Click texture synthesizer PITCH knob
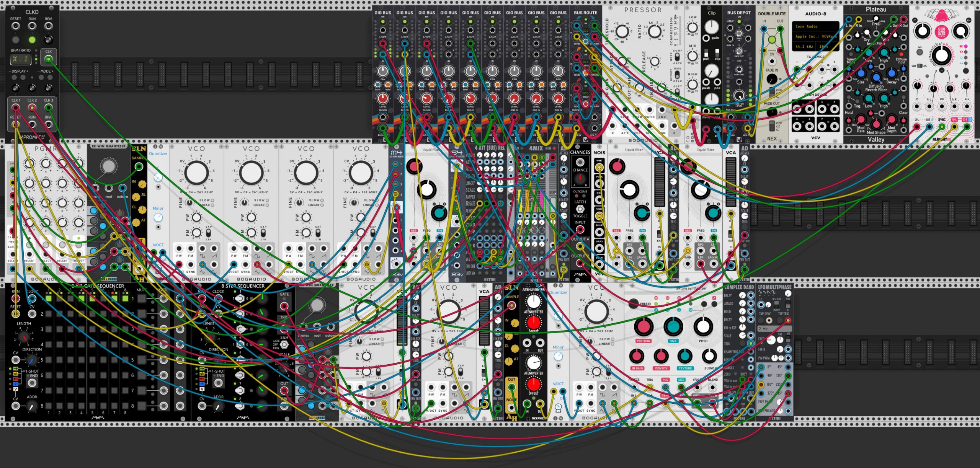Image resolution: width=980 pixels, height=468 pixels. pyautogui.click(x=703, y=326)
